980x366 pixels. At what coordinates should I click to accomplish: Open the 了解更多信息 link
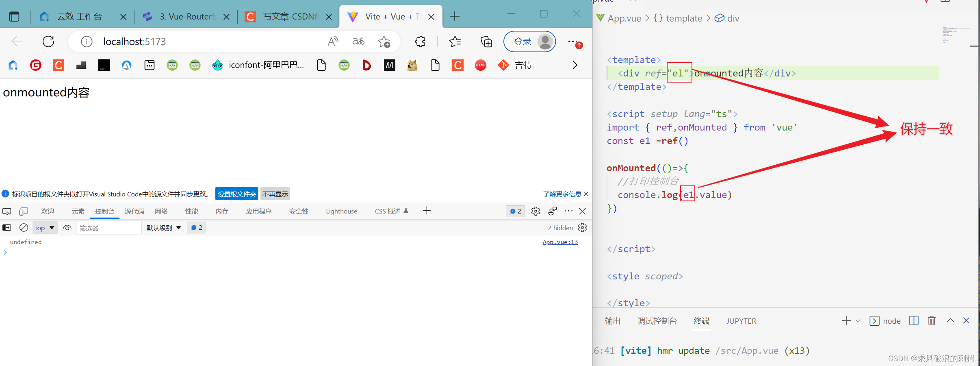tap(562, 194)
